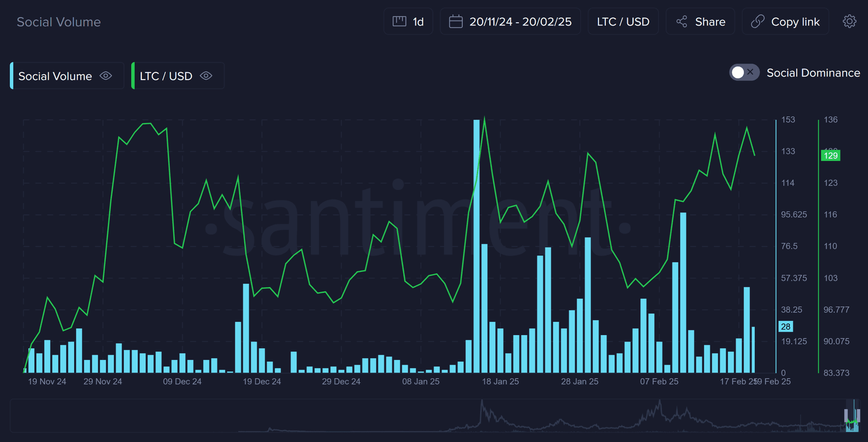Click the Share button text
868x442 pixels.
point(710,21)
